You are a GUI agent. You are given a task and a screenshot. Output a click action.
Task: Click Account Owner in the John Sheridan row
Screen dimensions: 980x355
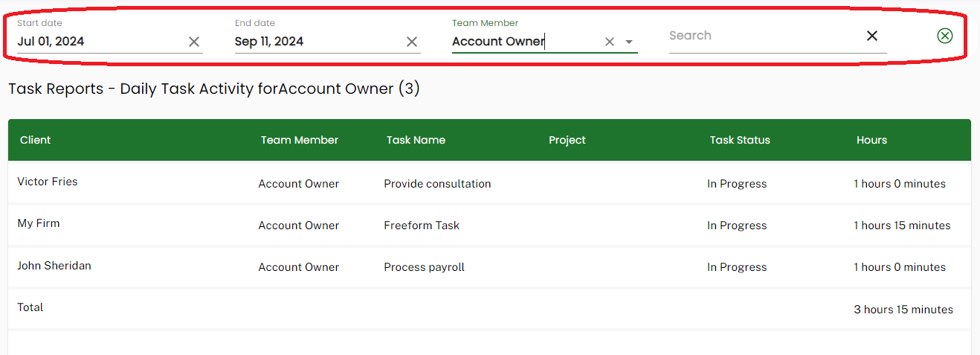click(299, 267)
